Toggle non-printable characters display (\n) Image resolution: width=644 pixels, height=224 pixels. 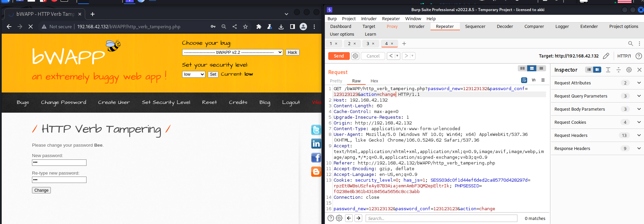click(534, 80)
